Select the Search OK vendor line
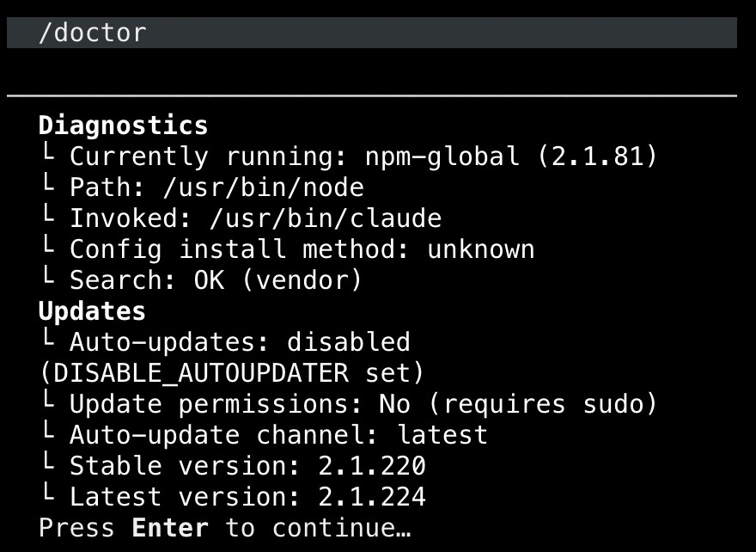Viewport: 756px width, 552px height. (201, 279)
